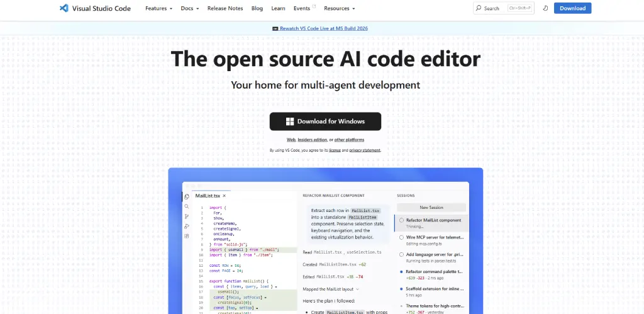The image size is (644, 314).
Task: Click blue dot of Scaffold extension session
Action: coord(401,289)
